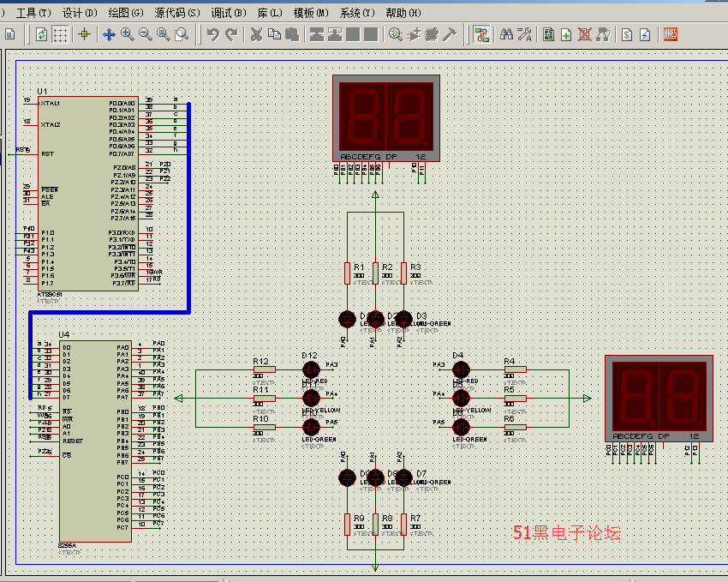This screenshot has width=728, height=582.
Task: Click the set false origin crosshair icon
Action: pyautogui.click(x=85, y=34)
